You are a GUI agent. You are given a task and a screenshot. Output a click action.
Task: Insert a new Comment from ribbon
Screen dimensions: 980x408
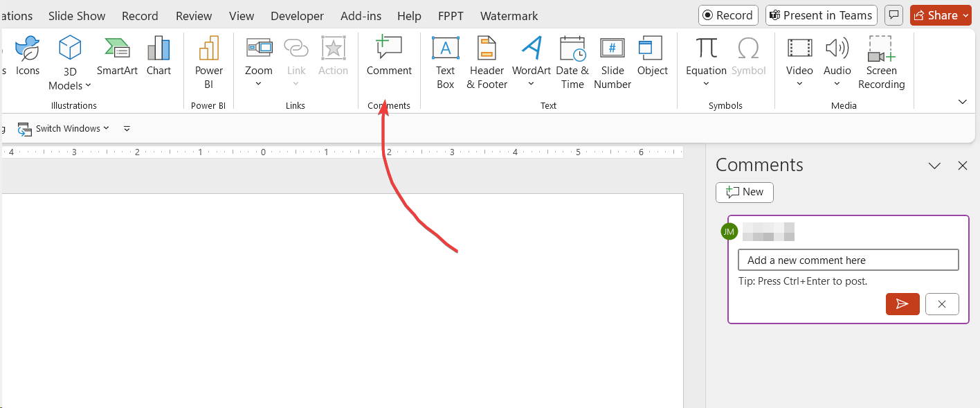pyautogui.click(x=389, y=57)
